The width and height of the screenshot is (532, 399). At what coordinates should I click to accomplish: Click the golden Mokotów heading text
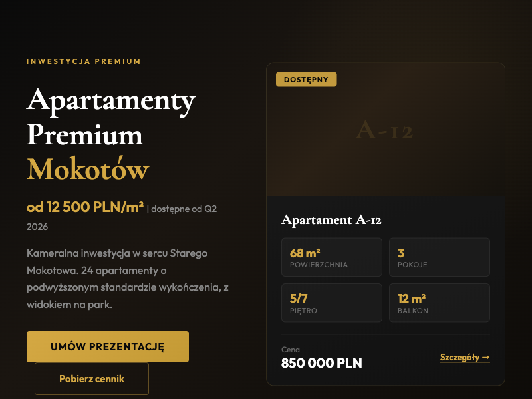coord(86,169)
